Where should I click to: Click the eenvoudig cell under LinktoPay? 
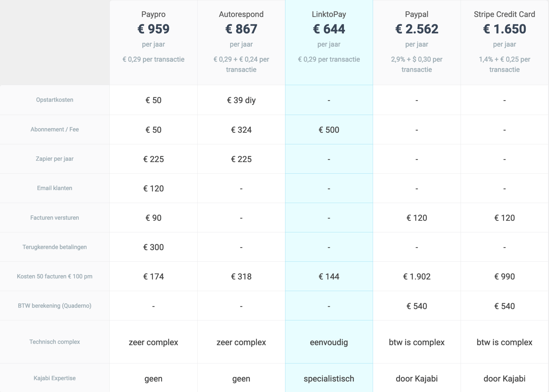click(329, 342)
